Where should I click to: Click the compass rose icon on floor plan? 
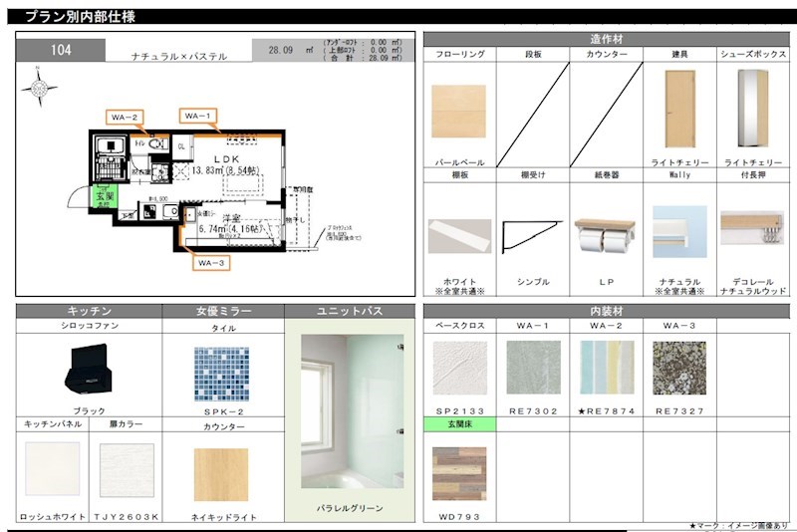(x=40, y=88)
